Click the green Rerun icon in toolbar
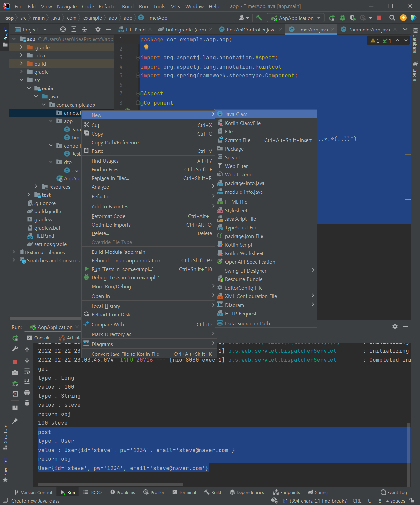The width and height of the screenshot is (420, 505). click(332, 18)
